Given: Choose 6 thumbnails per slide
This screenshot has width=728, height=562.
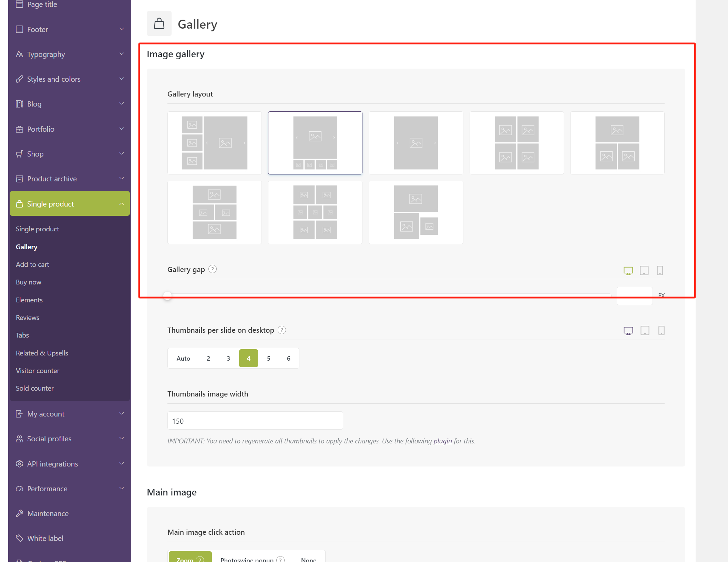Looking at the screenshot, I should [x=288, y=359].
